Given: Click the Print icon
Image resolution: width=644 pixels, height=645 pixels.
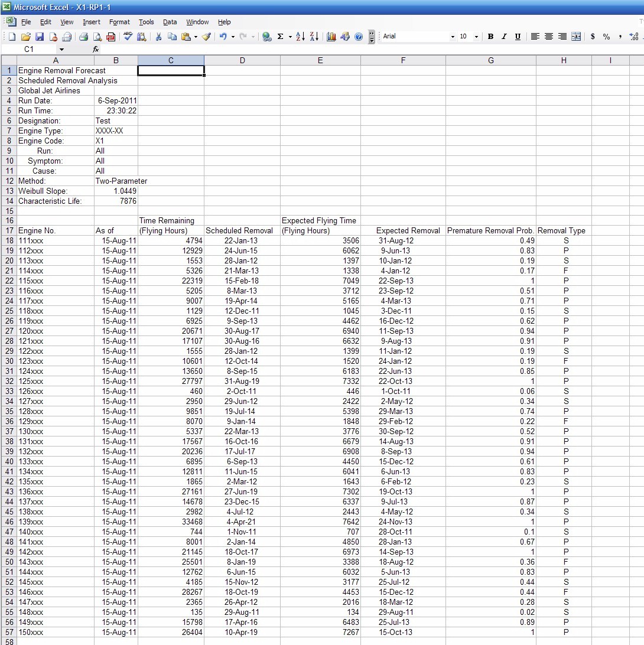Looking at the screenshot, I should 84,37.
